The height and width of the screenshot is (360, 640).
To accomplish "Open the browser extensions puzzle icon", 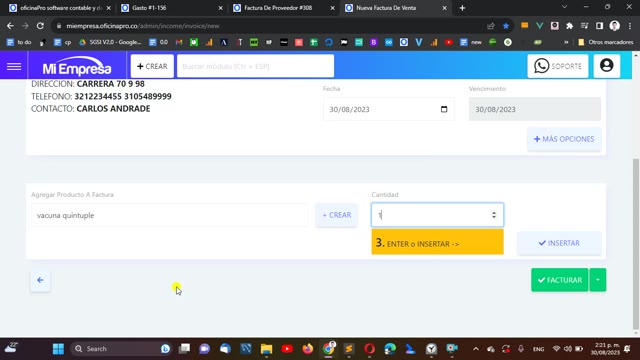I will 569,26.
